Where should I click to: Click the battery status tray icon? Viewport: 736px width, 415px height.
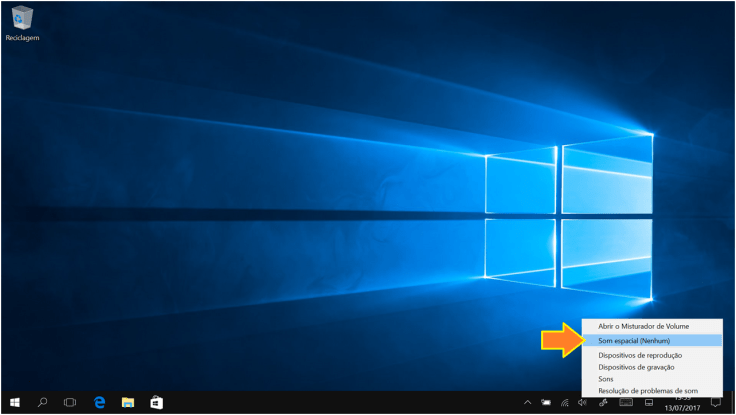pyautogui.click(x=546, y=403)
